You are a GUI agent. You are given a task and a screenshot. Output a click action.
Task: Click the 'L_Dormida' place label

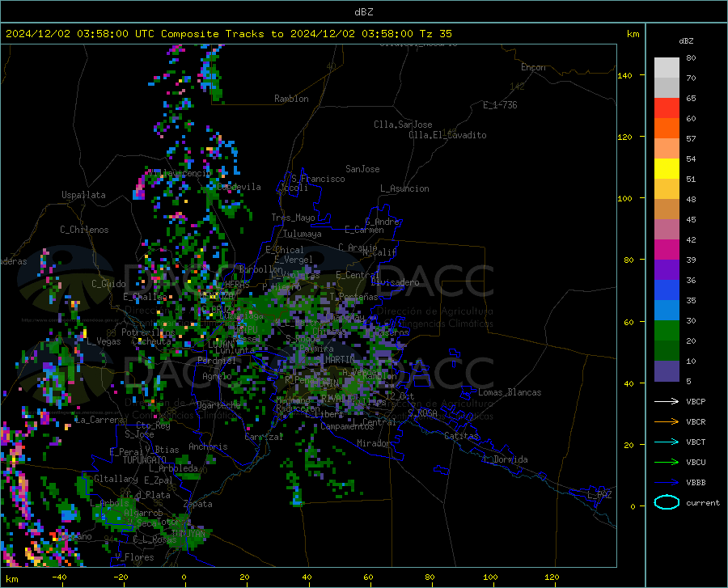coord(505,459)
